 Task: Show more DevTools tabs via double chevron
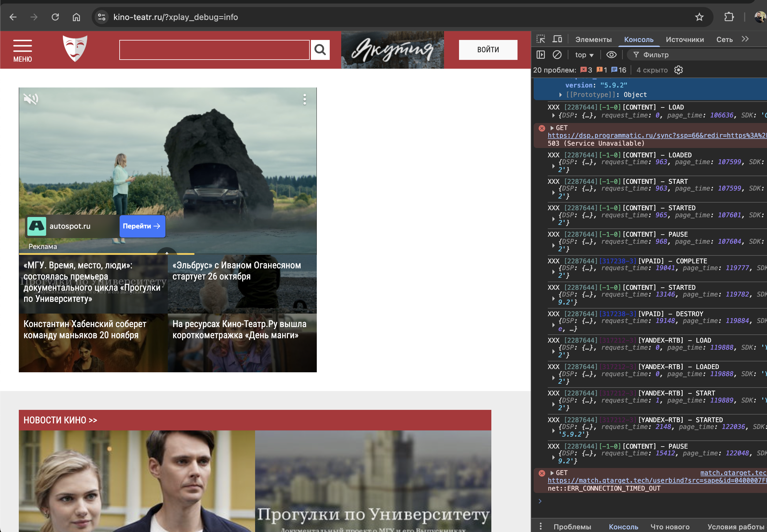coord(745,39)
